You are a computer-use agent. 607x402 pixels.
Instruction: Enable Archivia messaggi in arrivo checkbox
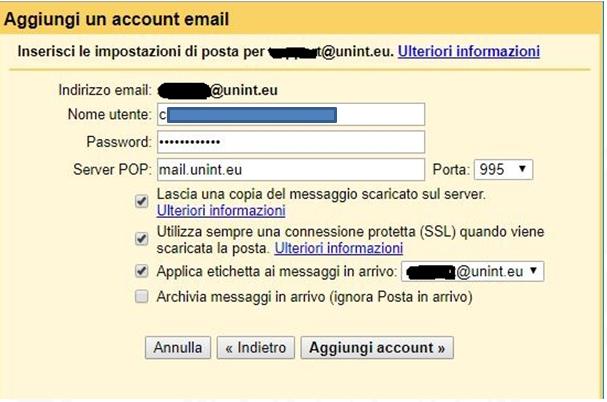click(x=141, y=297)
